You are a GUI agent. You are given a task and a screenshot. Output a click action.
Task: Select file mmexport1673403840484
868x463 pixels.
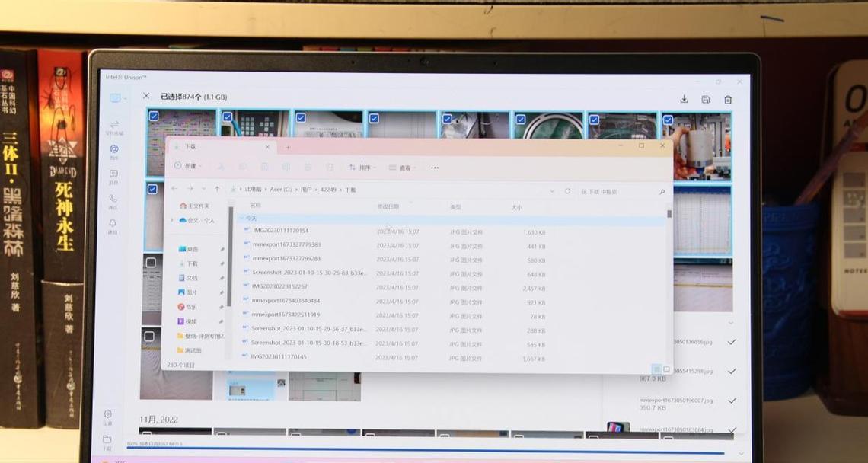pos(286,301)
